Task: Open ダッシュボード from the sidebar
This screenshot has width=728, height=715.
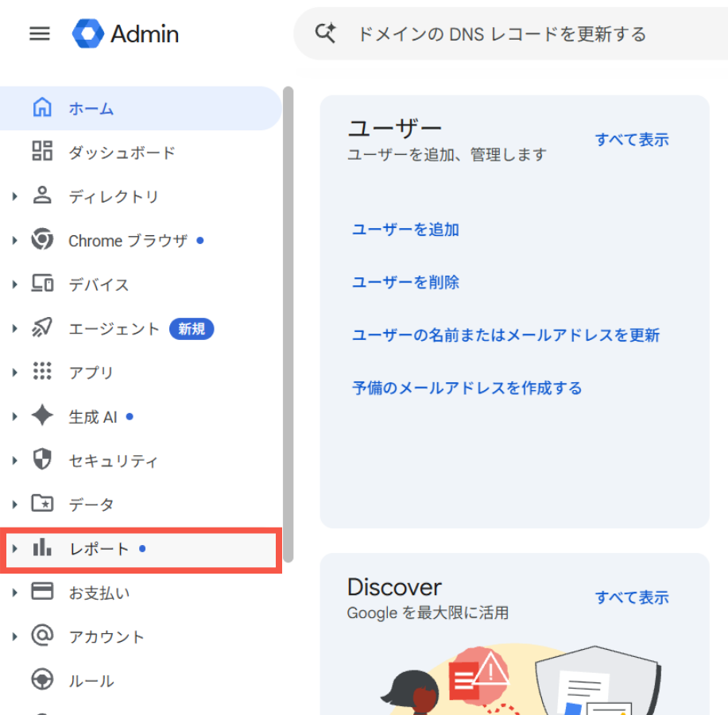Action: click(141, 153)
